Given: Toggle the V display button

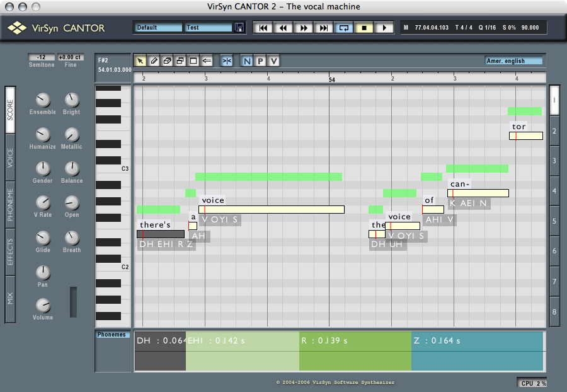Looking at the screenshot, I should (274, 61).
